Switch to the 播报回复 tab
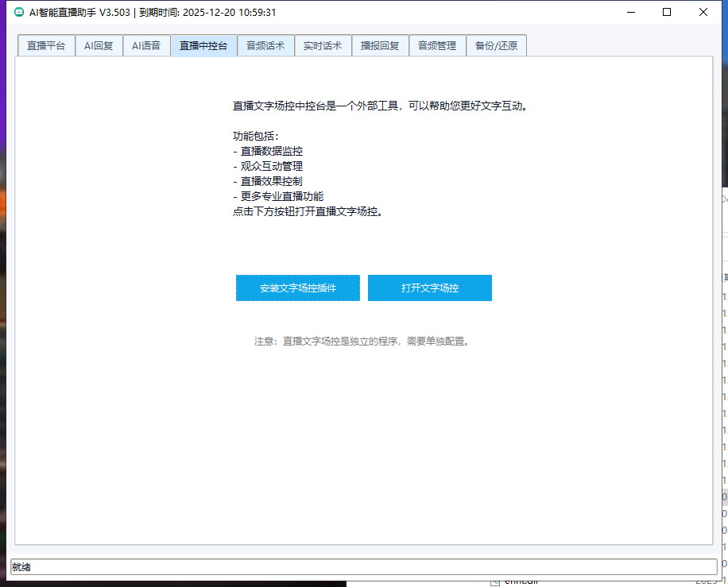Image resolution: width=728 pixels, height=587 pixels. click(x=380, y=46)
